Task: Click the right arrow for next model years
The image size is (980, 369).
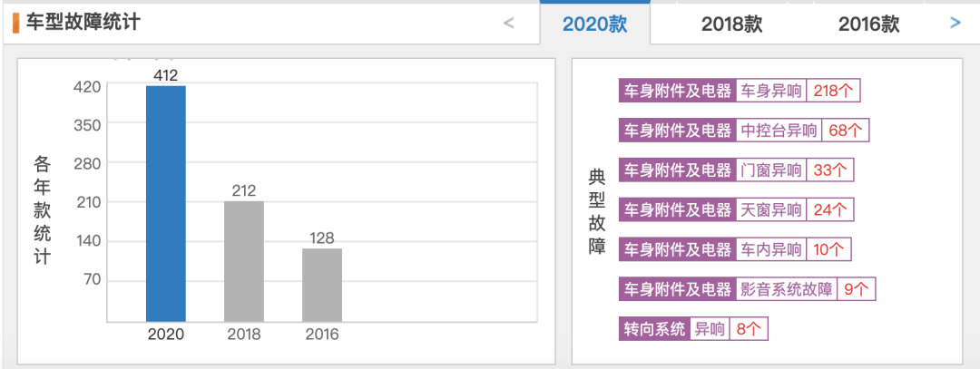Action: (955, 24)
